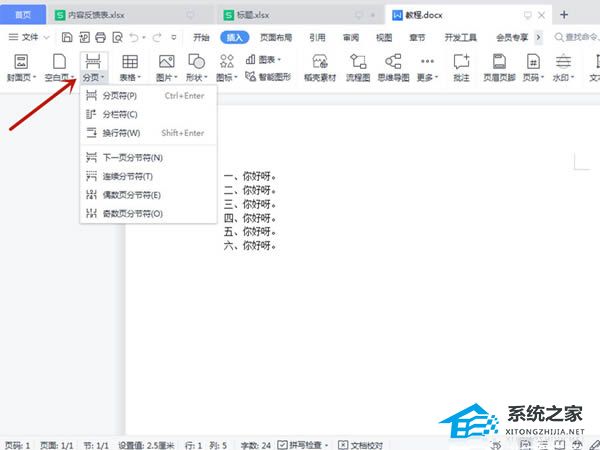This screenshot has height=450, width=600.
Task: Click the text line 三、你好呀。
Action: pyautogui.click(x=250, y=204)
